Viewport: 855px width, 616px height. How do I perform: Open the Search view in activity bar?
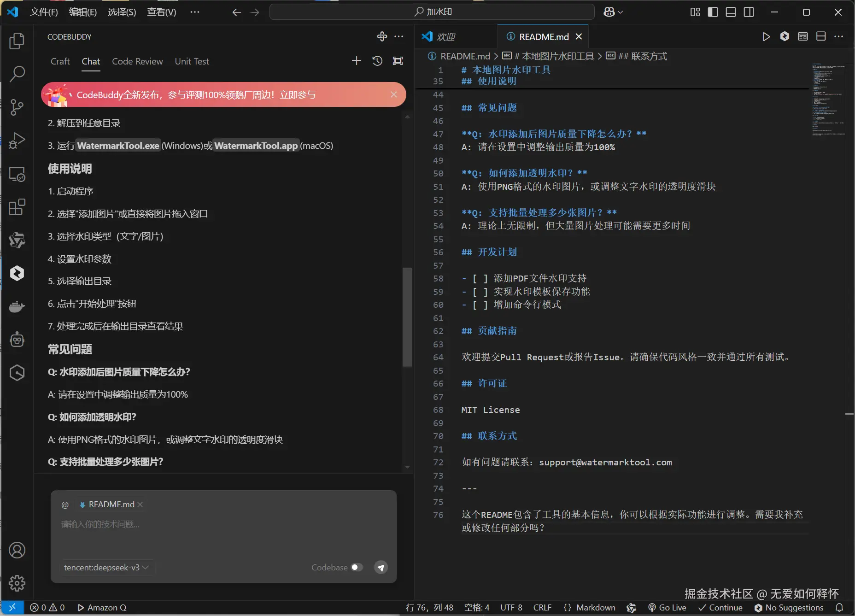point(17,74)
